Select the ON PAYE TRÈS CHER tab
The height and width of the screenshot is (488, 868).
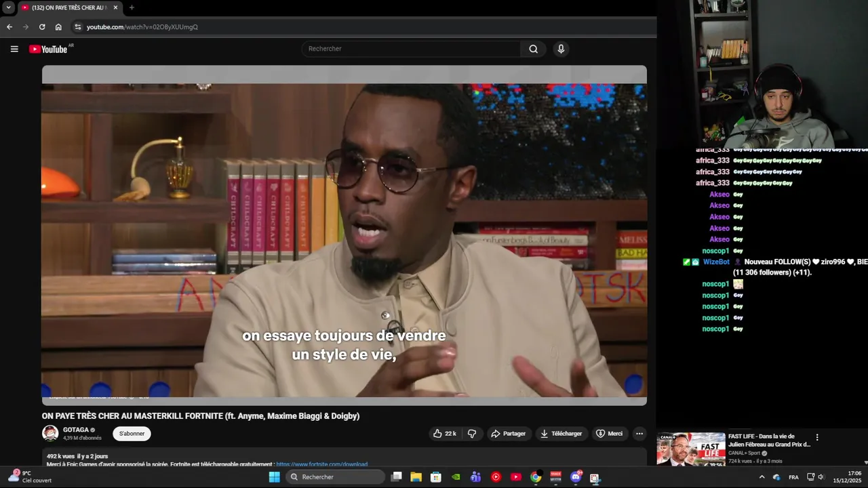click(x=70, y=7)
